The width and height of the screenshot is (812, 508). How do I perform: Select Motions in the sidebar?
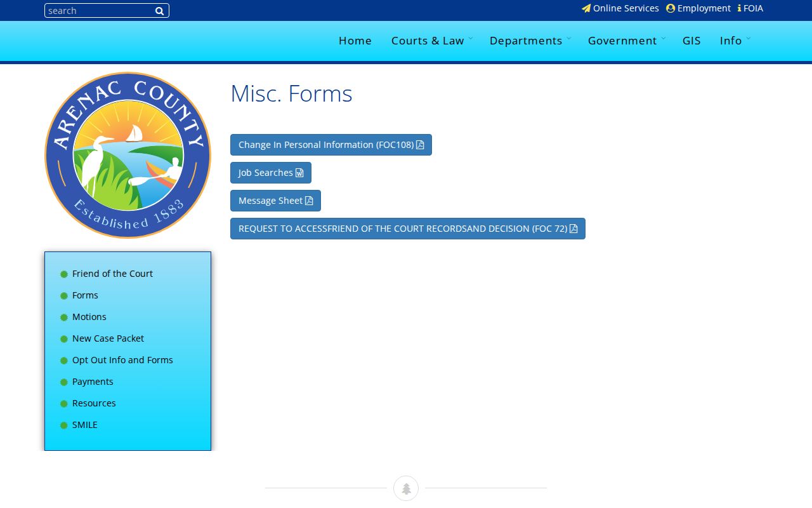click(89, 317)
